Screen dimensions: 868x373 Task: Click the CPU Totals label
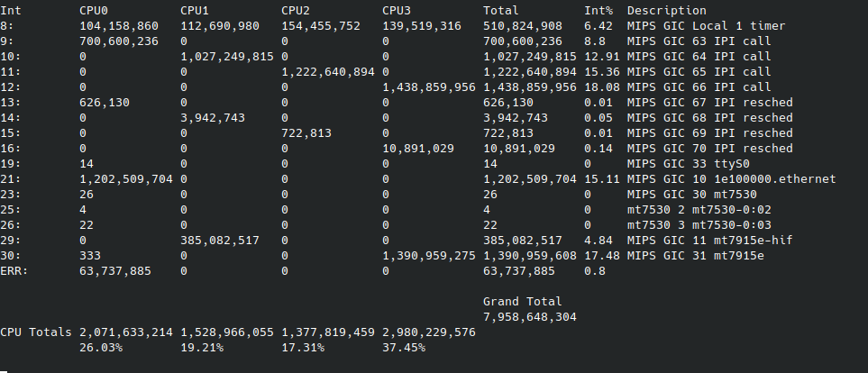coord(36,332)
